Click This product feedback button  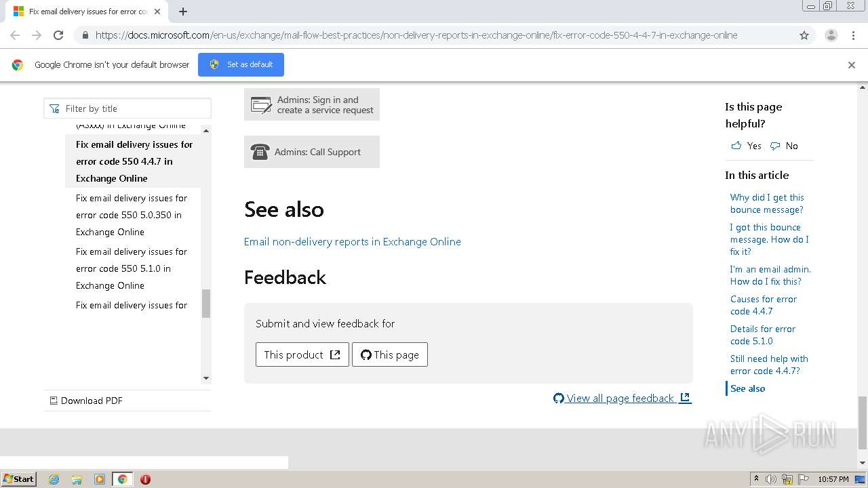302,354
